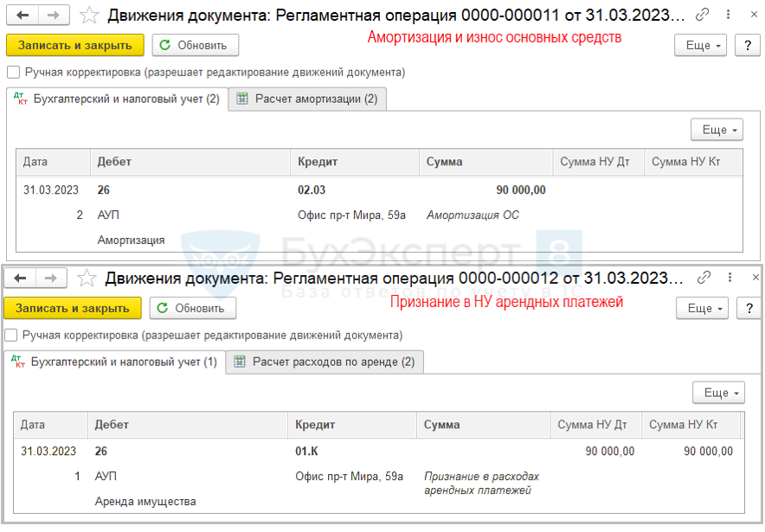Viewport: 765px width, 532px height.
Task: Enable Ручная корректировка in document 0000-000011
Action: tap(13, 73)
